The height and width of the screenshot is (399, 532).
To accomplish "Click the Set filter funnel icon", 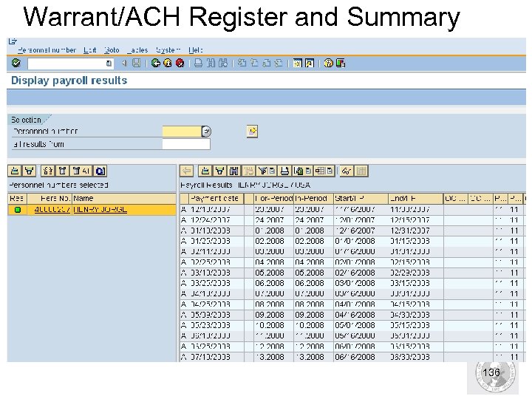I will (x=262, y=171).
